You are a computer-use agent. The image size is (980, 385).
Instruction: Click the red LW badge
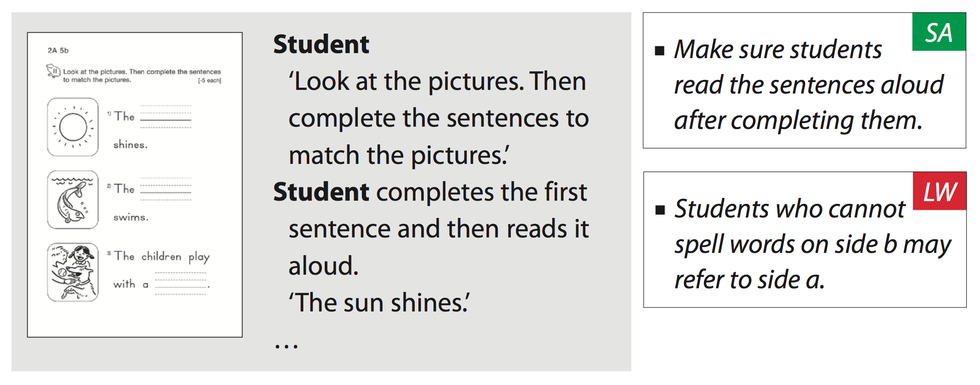(939, 192)
